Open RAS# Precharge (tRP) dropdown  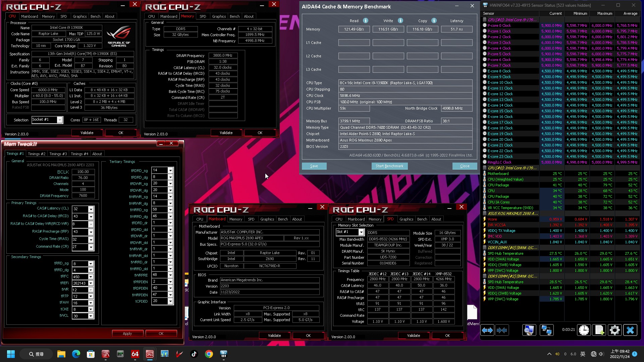point(91,232)
